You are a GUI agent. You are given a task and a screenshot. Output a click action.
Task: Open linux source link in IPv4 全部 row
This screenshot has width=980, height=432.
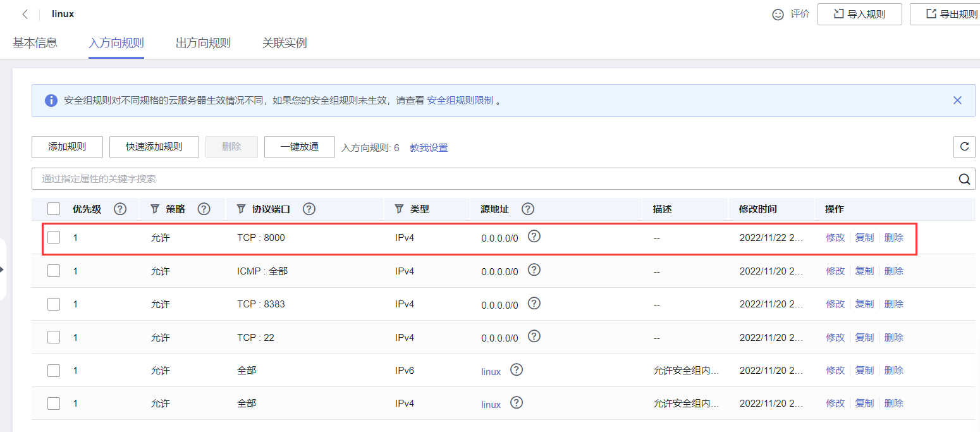click(x=491, y=405)
